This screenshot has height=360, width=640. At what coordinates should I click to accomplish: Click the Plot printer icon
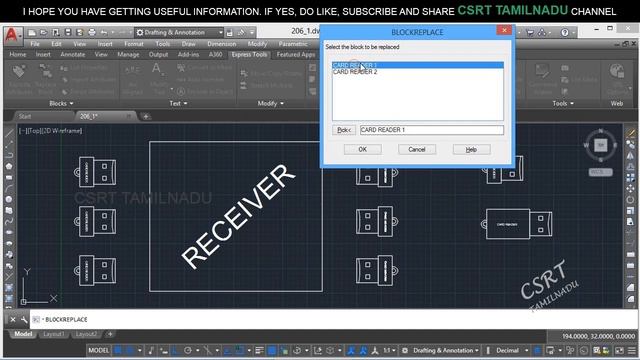92,32
